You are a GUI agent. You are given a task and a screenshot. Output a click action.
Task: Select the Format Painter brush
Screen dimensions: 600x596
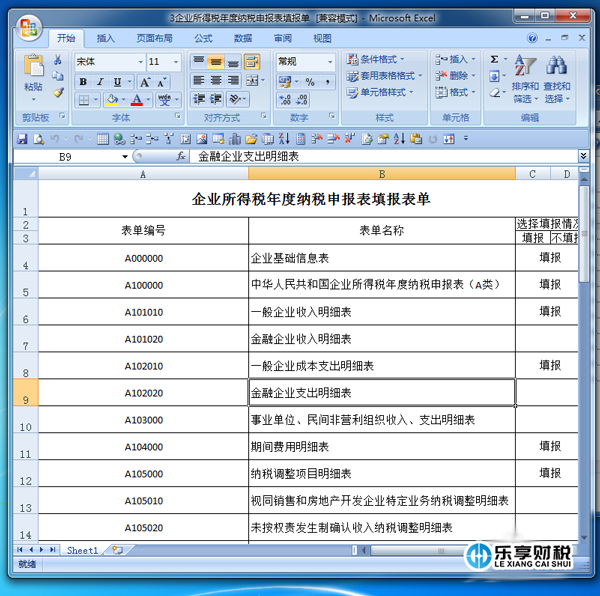coord(58,92)
